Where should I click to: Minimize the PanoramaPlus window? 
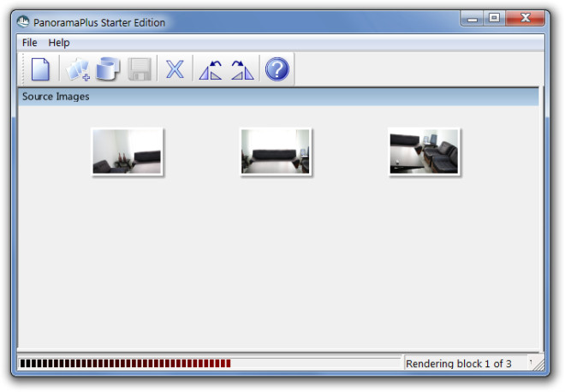[473, 19]
